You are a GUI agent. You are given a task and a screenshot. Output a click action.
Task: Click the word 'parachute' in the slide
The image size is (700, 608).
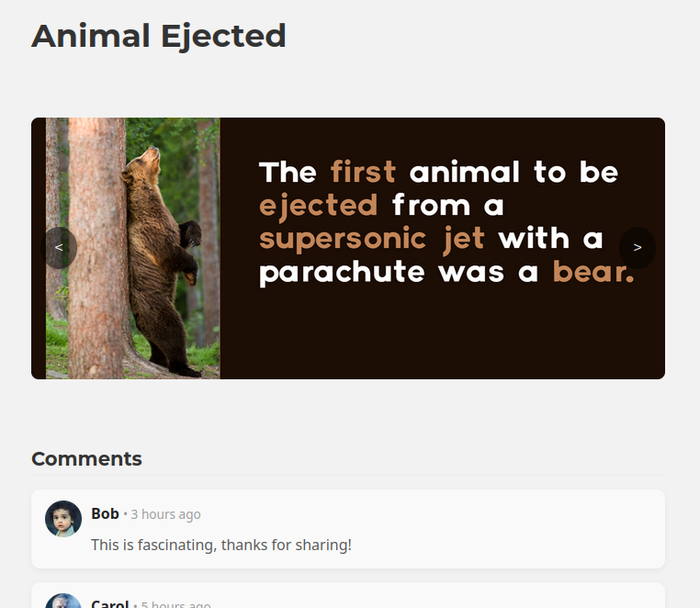342,272
